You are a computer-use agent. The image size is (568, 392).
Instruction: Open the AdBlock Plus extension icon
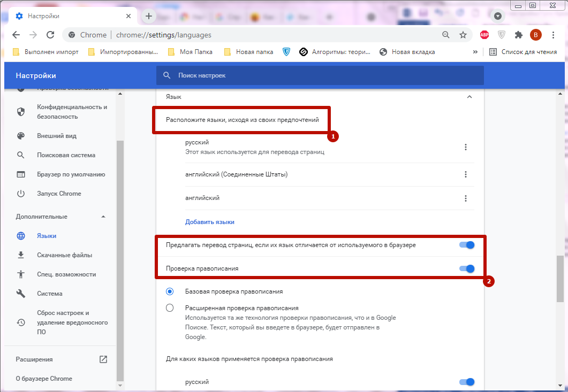click(484, 35)
